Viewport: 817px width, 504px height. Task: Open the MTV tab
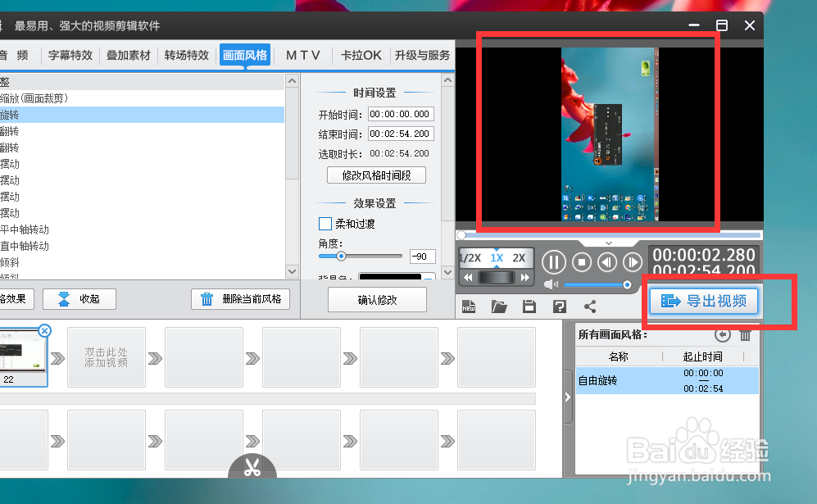(x=302, y=55)
